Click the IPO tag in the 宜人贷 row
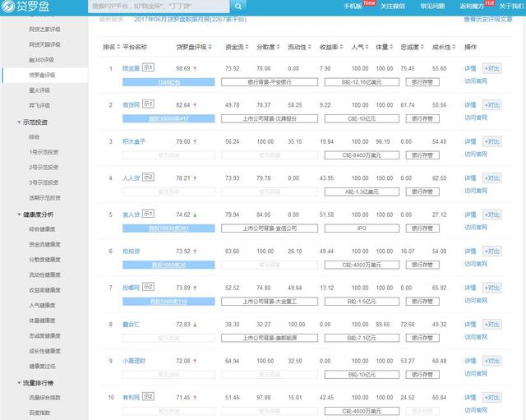Viewport: 526px width, 420px height. click(362, 228)
